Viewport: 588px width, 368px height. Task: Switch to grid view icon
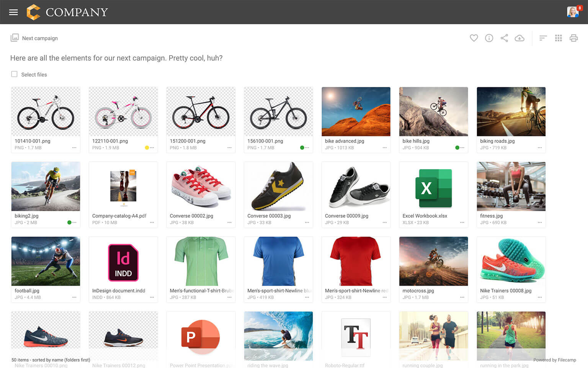click(x=558, y=38)
